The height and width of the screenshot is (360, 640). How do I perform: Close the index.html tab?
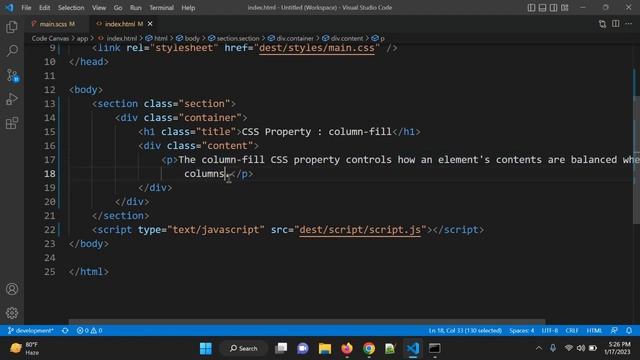pyautogui.click(x=150, y=24)
